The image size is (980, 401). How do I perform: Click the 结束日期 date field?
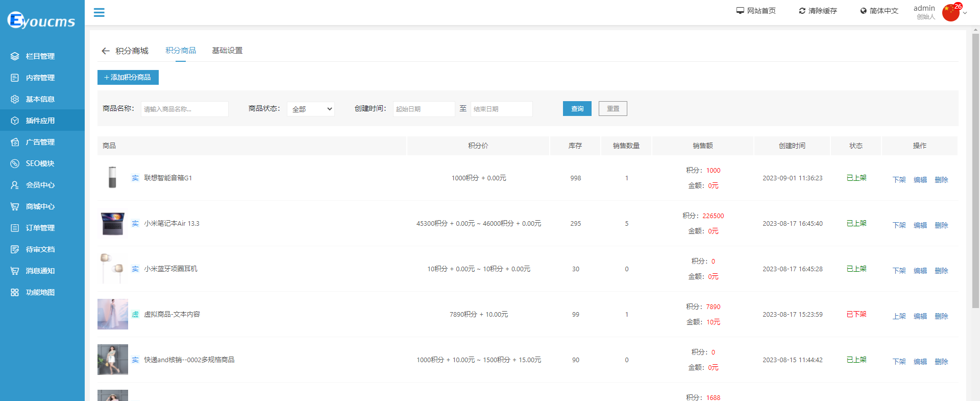[x=502, y=109]
